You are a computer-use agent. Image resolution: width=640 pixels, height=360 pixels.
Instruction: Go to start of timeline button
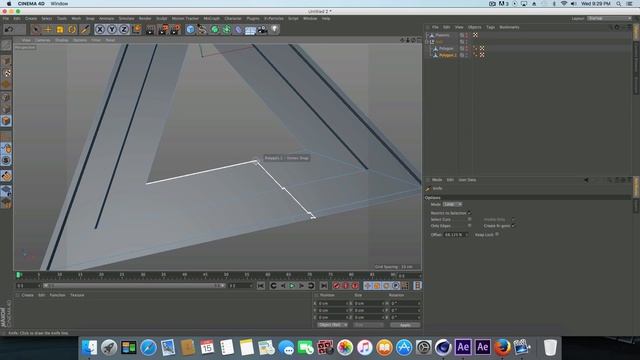(260, 286)
